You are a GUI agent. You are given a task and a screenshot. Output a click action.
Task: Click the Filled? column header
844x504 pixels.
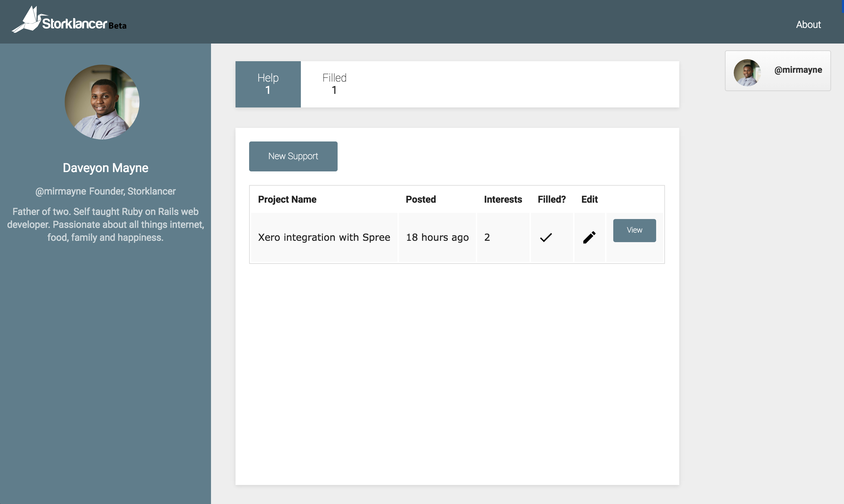point(551,199)
